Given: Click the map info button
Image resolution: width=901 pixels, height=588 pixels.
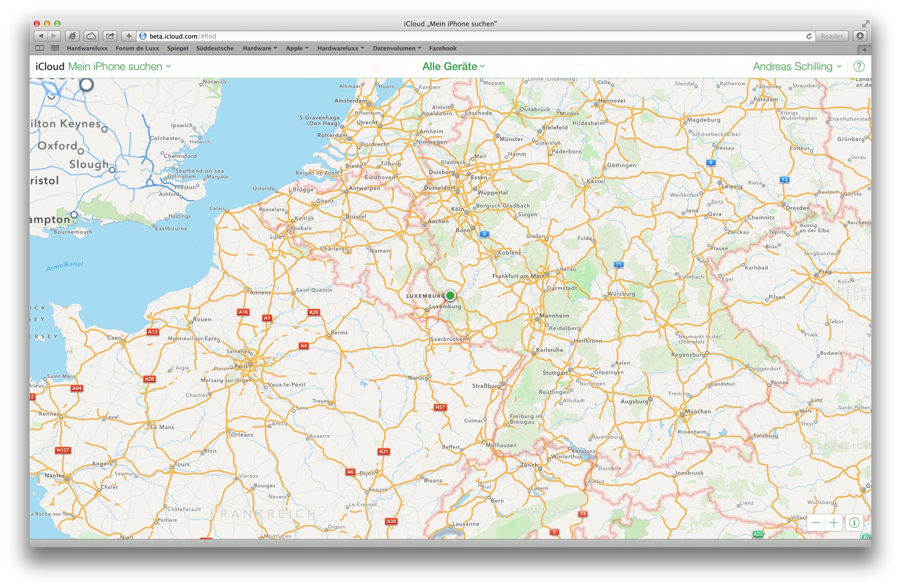Looking at the screenshot, I should coord(854,523).
